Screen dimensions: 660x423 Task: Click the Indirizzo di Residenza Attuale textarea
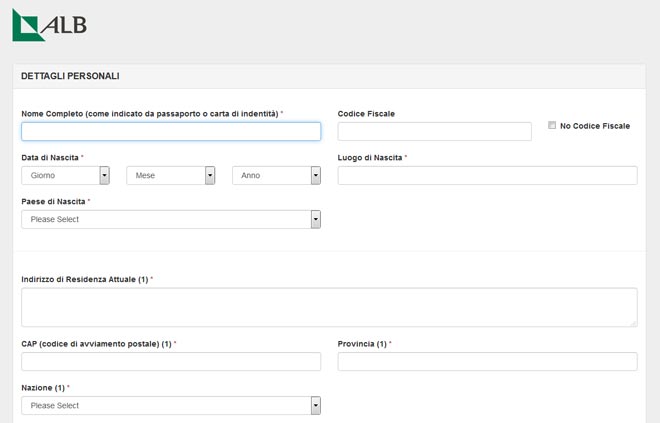click(328, 306)
